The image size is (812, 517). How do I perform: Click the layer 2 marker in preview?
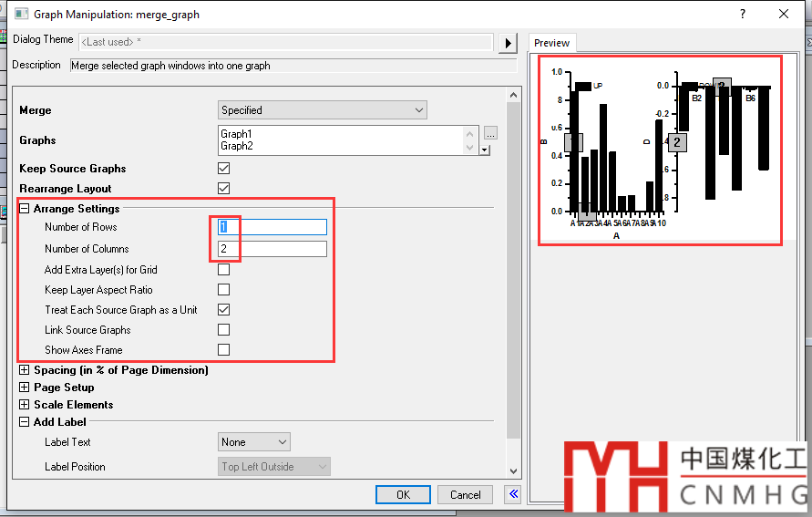coord(677,142)
